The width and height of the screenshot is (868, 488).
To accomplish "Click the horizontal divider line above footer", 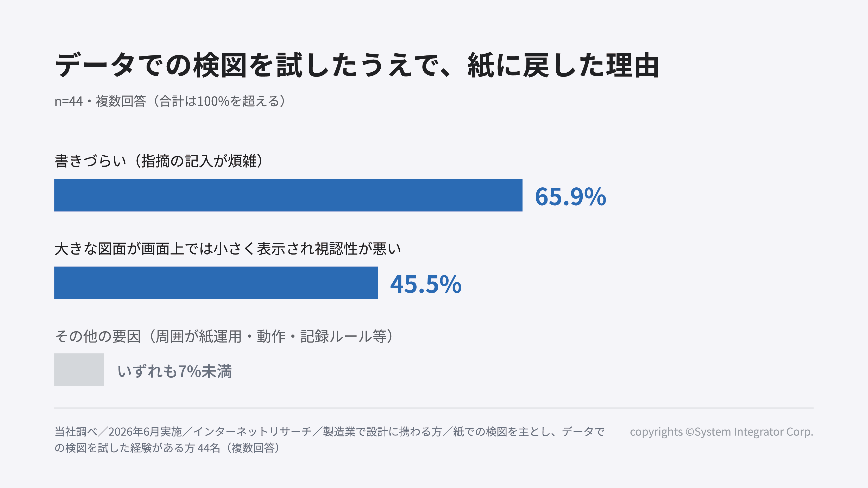I will tap(434, 408).
